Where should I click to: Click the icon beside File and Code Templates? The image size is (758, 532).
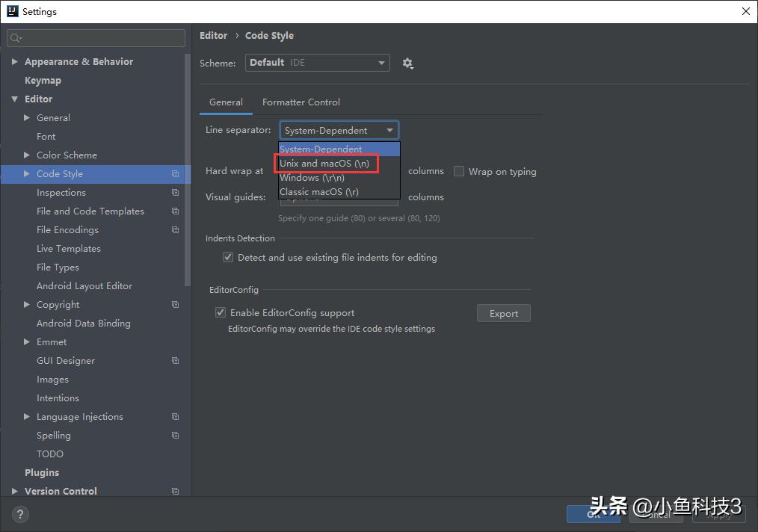175,211
